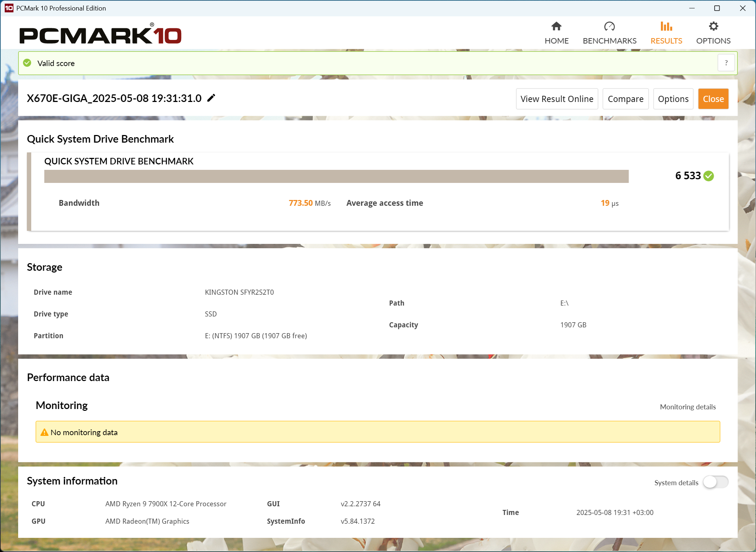Click the Quick System Drive Benchmark score bar

click(x=336, y=176)
